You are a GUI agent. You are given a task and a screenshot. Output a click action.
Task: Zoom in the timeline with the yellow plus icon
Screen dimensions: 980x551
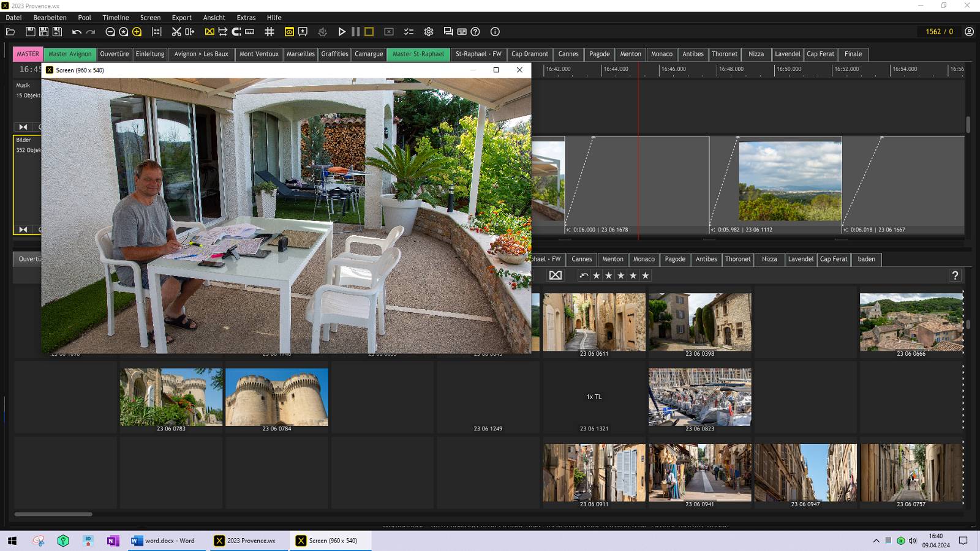point(137,32)
